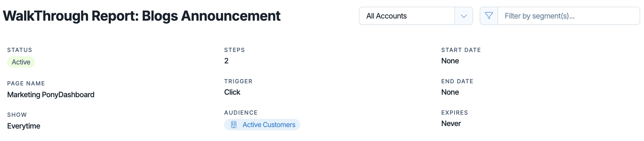This screenshot has height=141, width=644.
Task: Click the Marketing PonyDashboard page name
Action: (51, 95)
